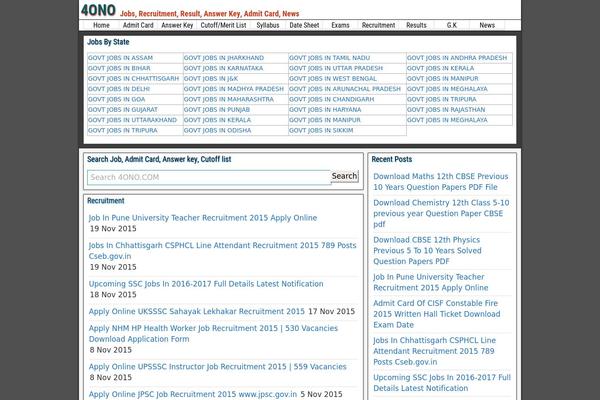600x400 pixels.
Task: Open Govt Jobs in Maharashtra
Action: pyautogui.click(x=229, y=99)
